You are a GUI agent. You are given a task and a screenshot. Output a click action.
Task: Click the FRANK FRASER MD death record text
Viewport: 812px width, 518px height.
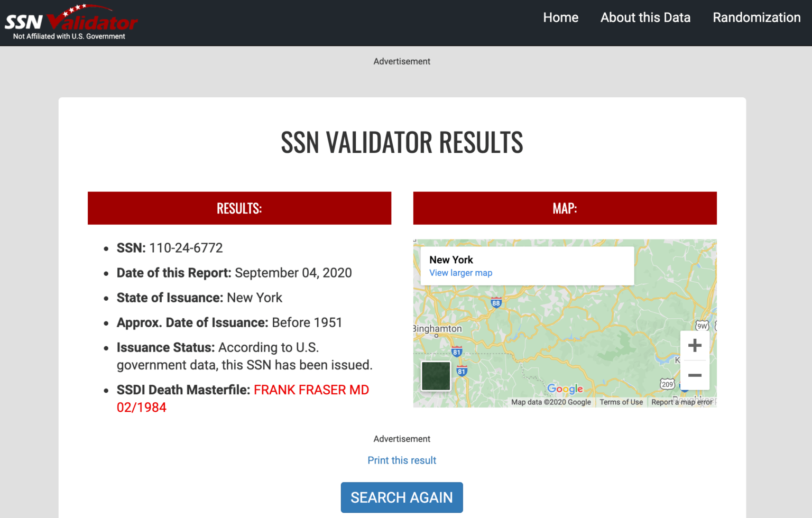point(311,390)
